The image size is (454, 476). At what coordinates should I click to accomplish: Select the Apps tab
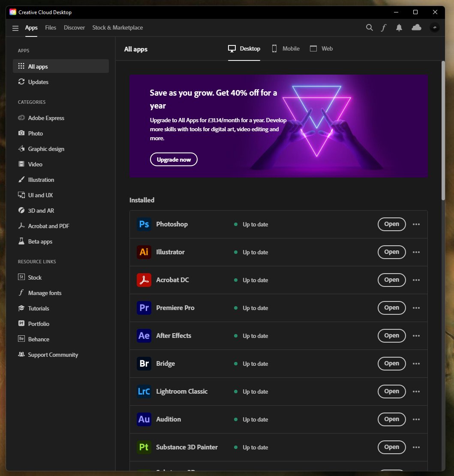pyautogui.click(x=31, y=27)
